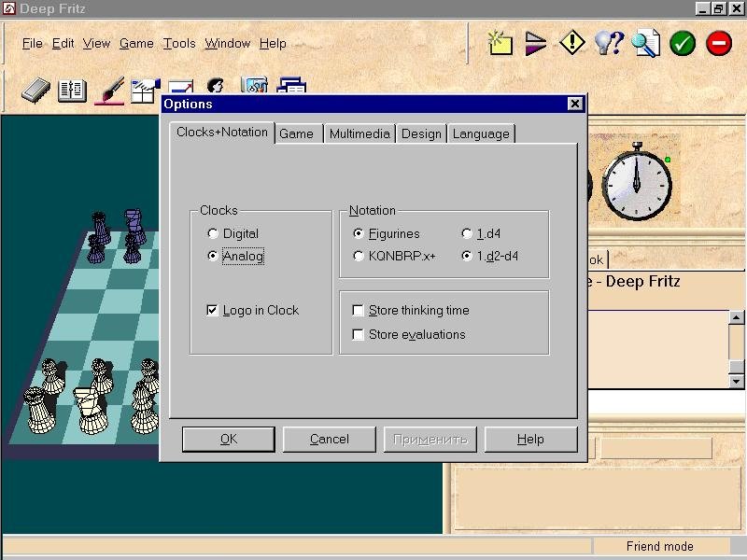Click Friend mode in the status bar
The height and width of the screenshot is (560, 747).
tap(660, 546)
